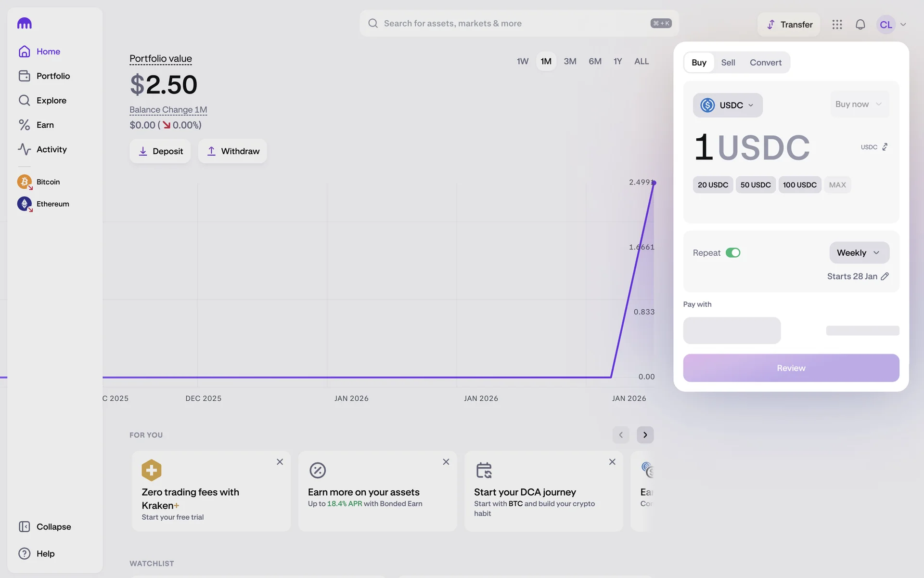Screen dimensions: 924x578
Task: Edit the Starts 28 Jan date
Action: (885, 276)
